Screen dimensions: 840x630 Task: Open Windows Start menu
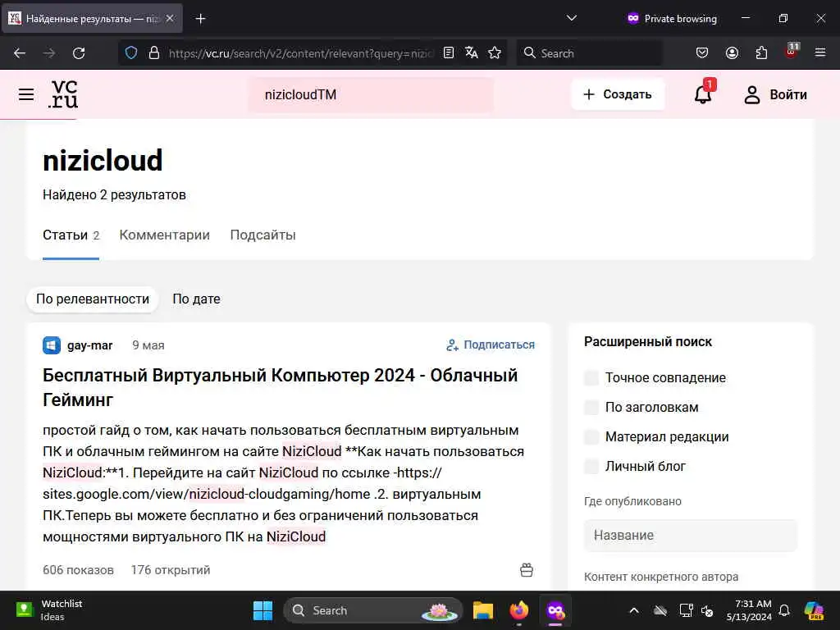click(262, 610)
